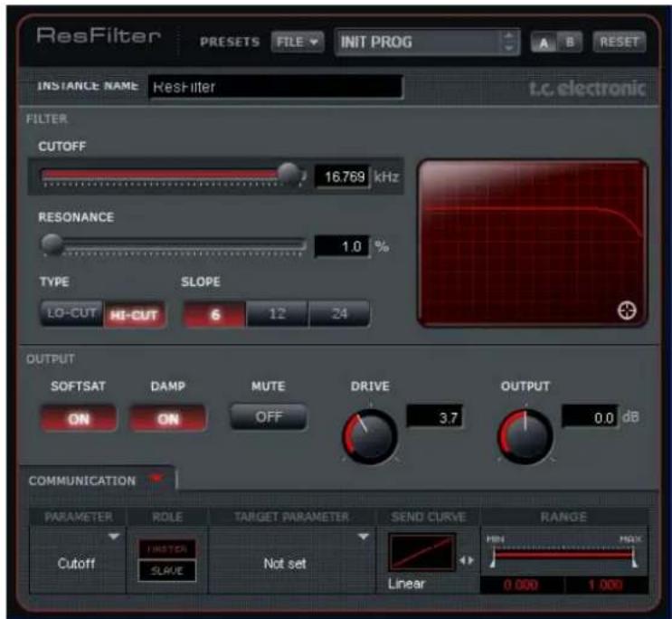
Task: Click the range minimum value 0.000
Action: (521, 586)
